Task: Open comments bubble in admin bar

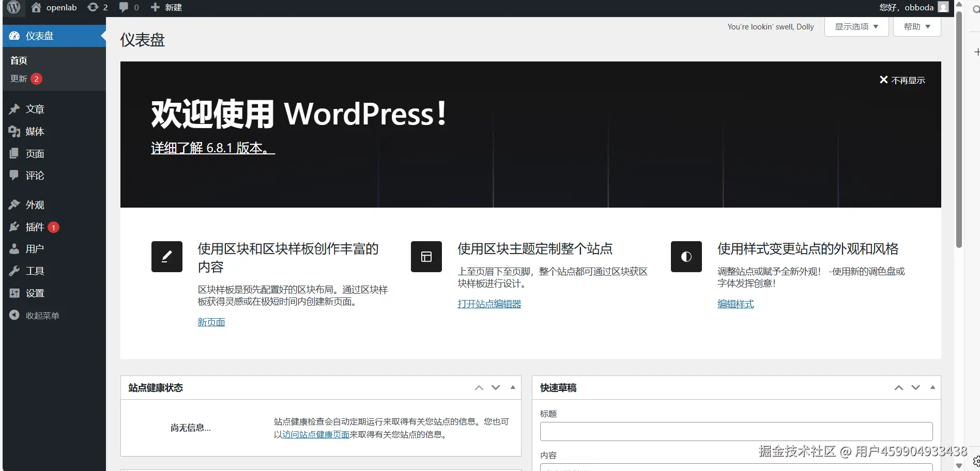Action: click(x=124, y=7)
